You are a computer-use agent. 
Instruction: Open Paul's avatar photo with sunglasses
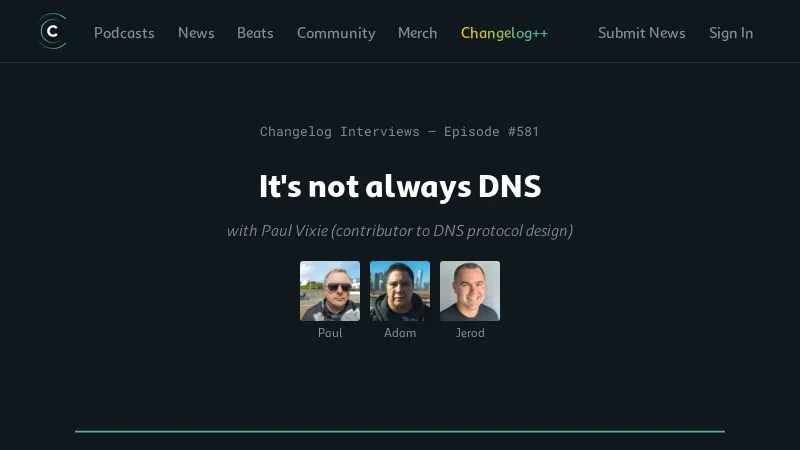click(330, 291)
